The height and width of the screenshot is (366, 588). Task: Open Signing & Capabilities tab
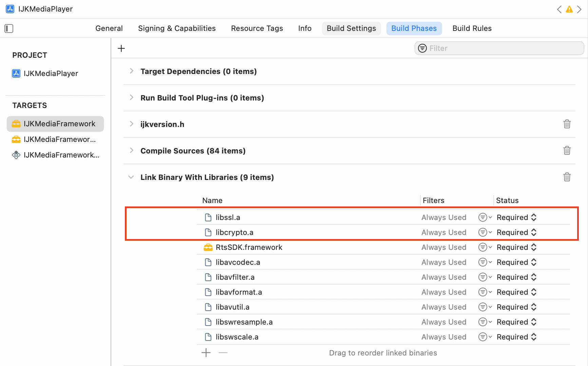[177, 29]
